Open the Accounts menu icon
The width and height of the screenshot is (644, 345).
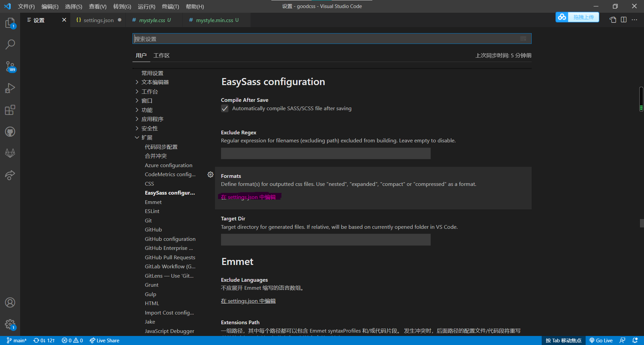10,302
